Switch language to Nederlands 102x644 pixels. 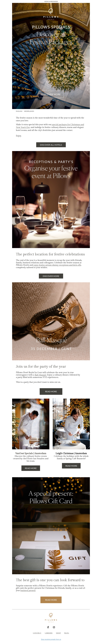[x=29, y=111]
